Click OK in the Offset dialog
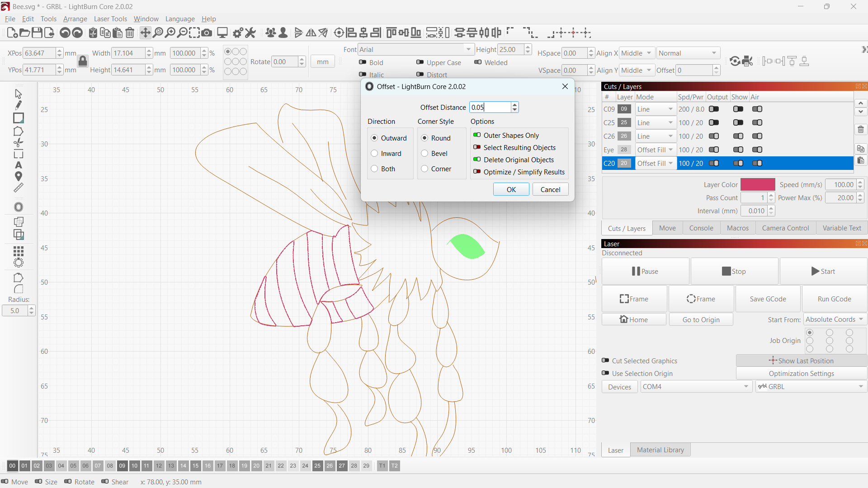Screen dimensions: 868x488 pos(511,189)
